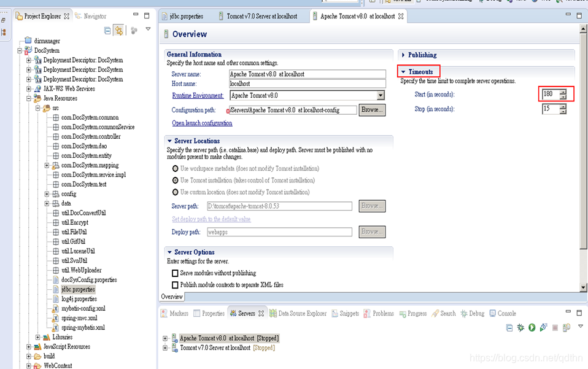
Task: Open the Markers view tab
Action: pos(174,313)
